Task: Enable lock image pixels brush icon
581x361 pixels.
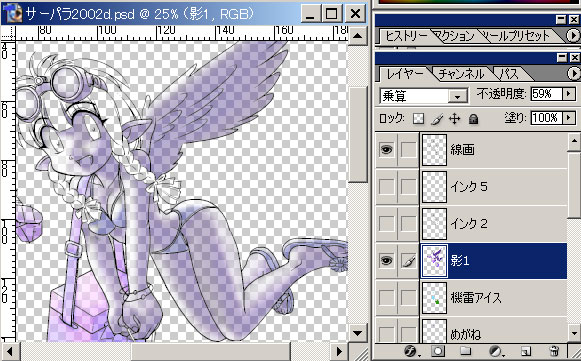Action: coord(437,119)
